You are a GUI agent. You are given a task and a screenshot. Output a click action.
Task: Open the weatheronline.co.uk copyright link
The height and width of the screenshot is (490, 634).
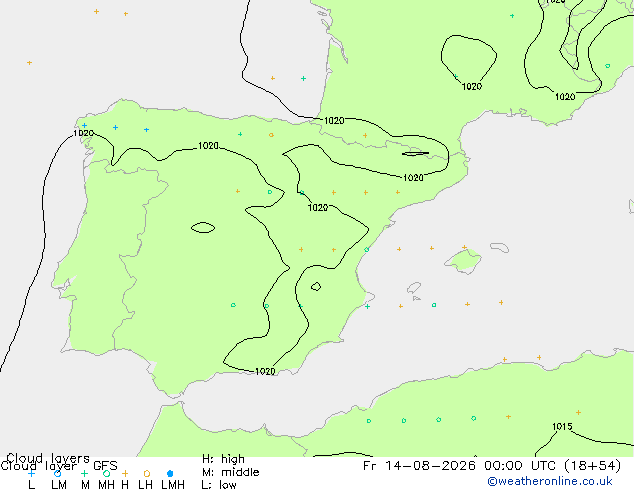pos(549,481)
